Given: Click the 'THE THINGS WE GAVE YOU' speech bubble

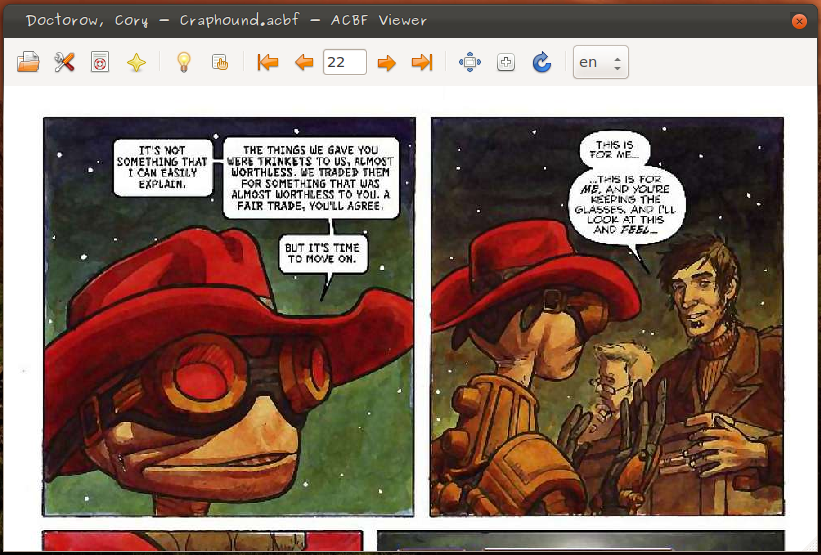Looking at the screenshot, I should (311, 178).
